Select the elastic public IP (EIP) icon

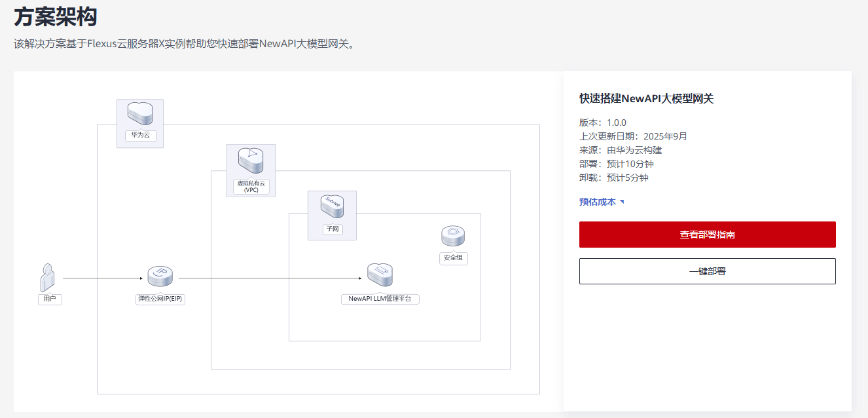(160, 277)
